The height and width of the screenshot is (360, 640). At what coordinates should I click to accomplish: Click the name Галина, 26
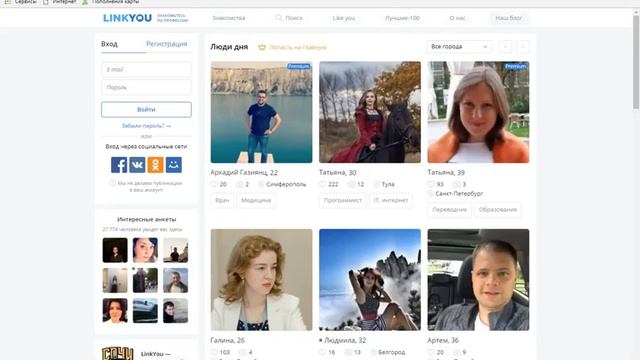click(227, 340)
